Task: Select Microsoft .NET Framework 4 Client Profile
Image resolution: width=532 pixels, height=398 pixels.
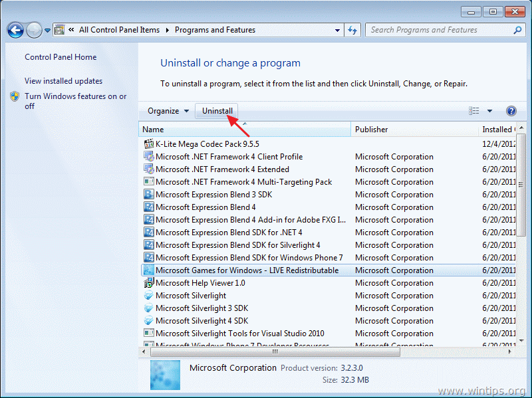Action: click(229, 157)
